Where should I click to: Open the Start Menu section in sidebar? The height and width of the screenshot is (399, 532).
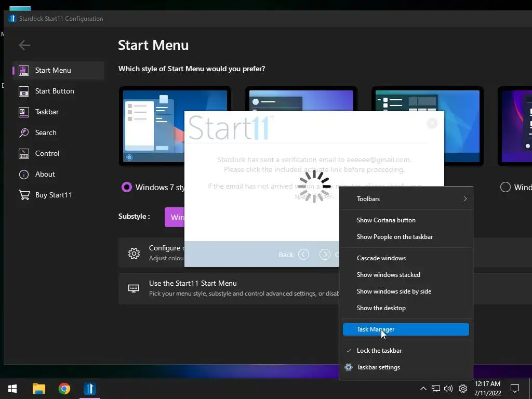click(58, 70)
